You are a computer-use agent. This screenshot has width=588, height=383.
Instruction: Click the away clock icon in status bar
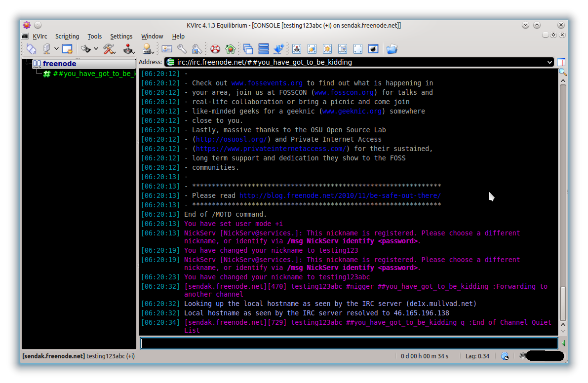(505, 356)
